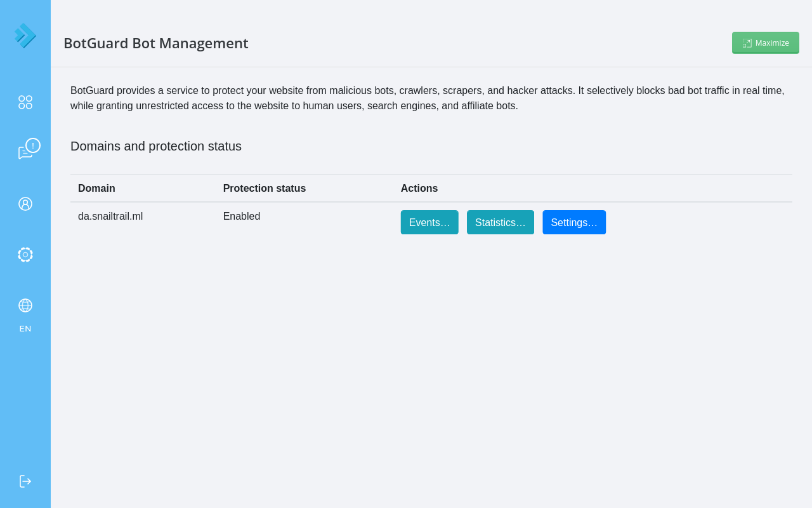Open Events for da.snailtrail.ml
The height and width of the screenshot is (508, 812).
429,222
